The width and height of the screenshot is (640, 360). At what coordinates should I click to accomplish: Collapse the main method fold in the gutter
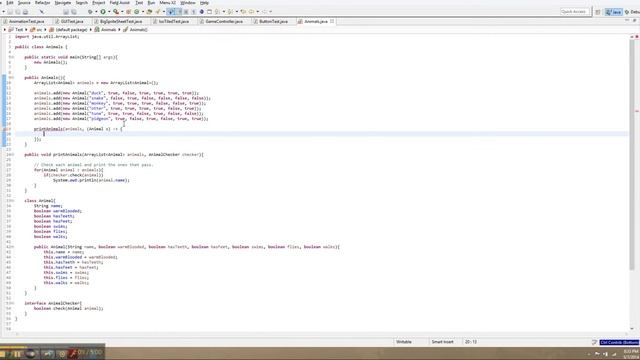(13, 57)
